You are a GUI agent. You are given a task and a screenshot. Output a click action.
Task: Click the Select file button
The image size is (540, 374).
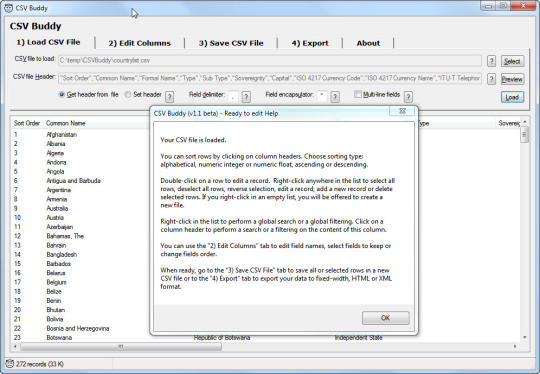coord(512,61)
